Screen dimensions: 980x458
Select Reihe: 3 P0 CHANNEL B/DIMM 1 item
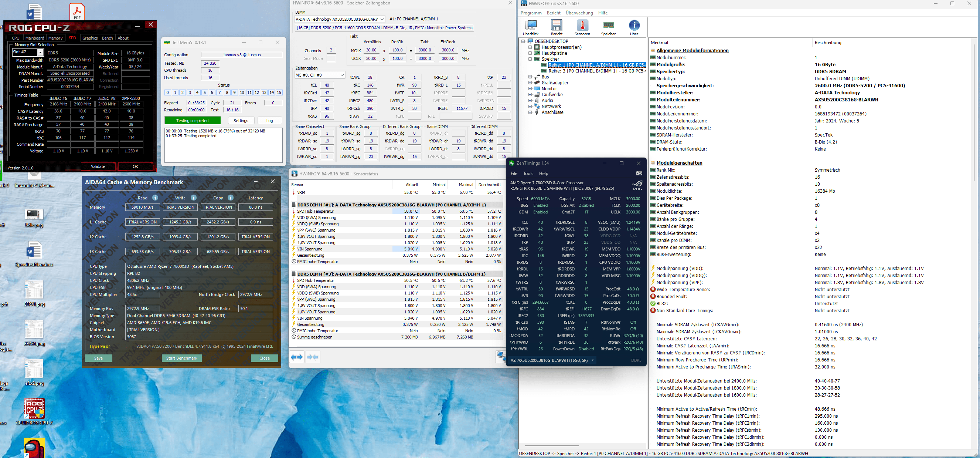pos(596,71)
